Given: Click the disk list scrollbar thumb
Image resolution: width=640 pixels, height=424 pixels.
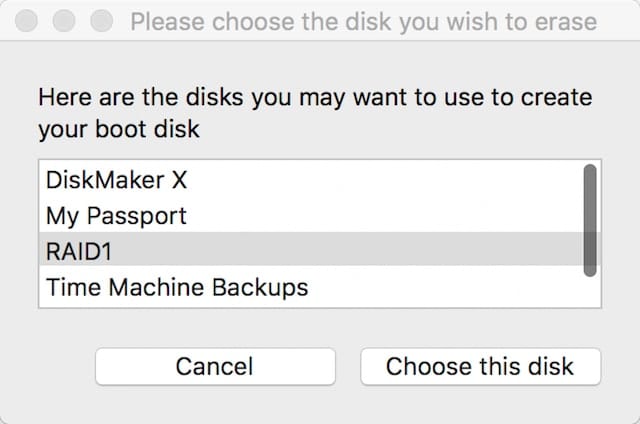Looking at the screenshot, I should (590, 220).
